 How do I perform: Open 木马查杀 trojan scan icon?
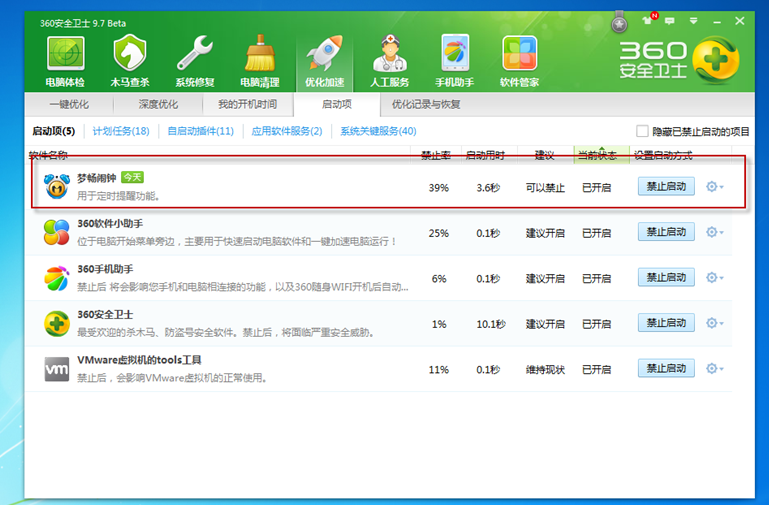point(129,61)
